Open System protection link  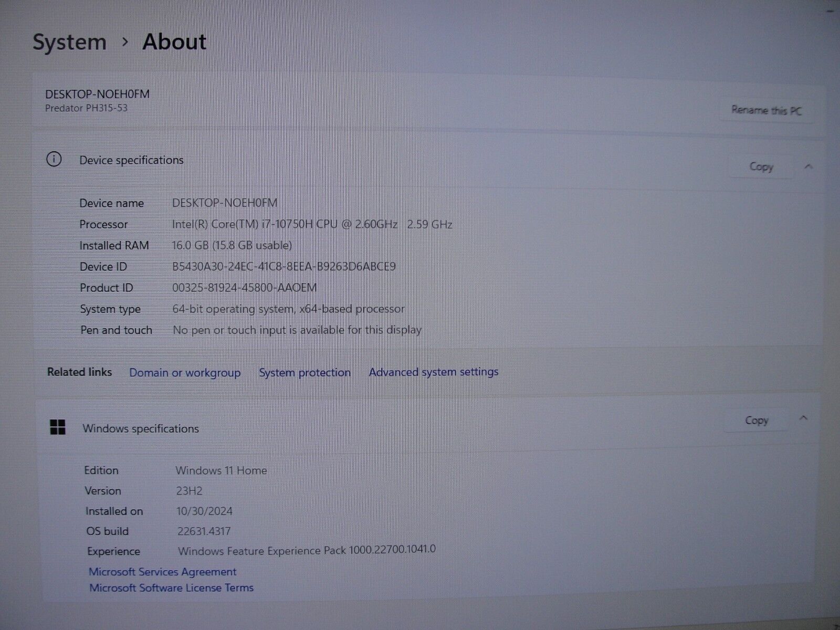304,373
